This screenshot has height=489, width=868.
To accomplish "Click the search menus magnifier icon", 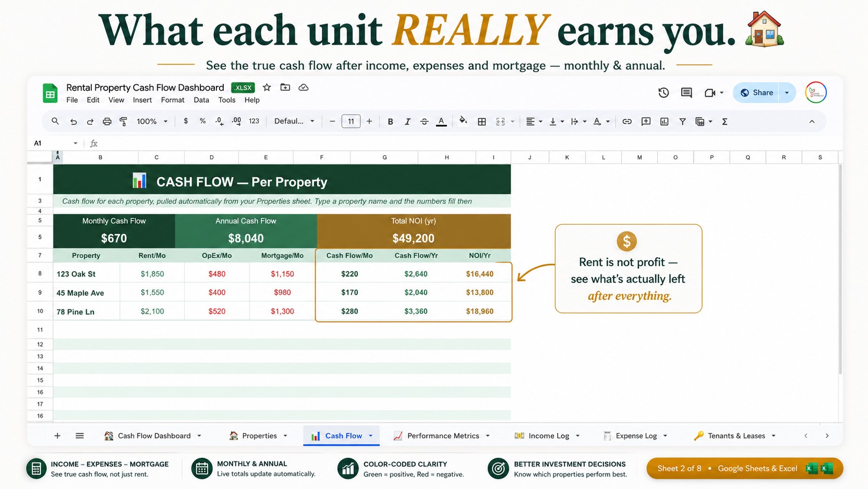I will coord(55,121).
